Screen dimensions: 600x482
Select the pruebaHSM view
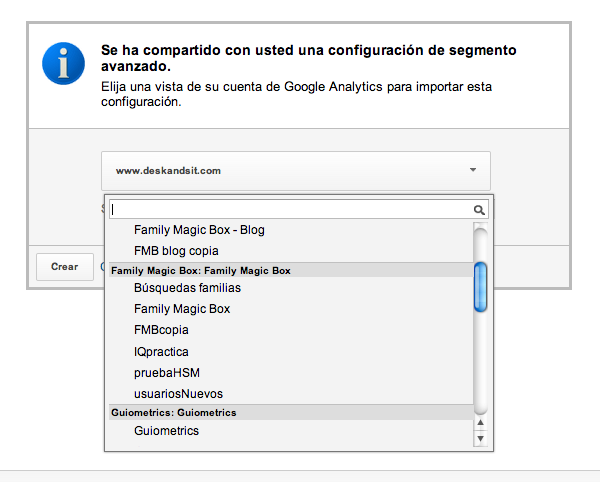click(x=160, y=373)
